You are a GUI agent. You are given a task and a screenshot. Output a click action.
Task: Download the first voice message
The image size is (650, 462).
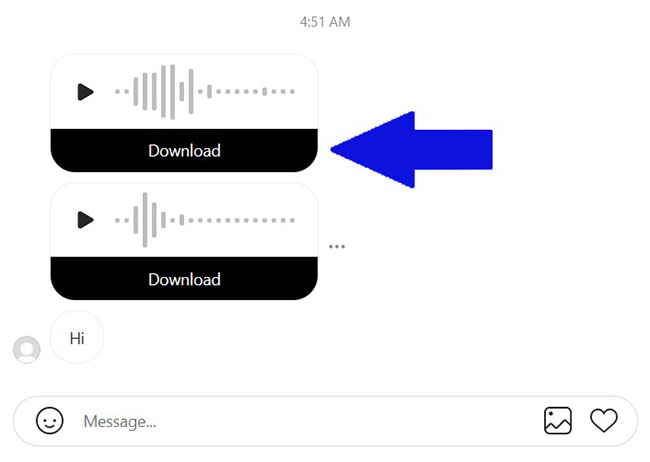[184, 150]
